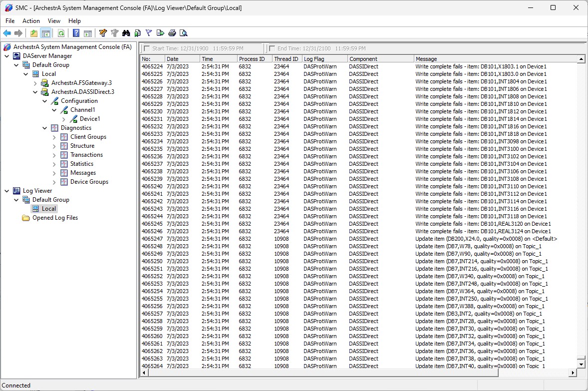
Task: Sort by the Log Flag column header
Action: coord(325,59)
